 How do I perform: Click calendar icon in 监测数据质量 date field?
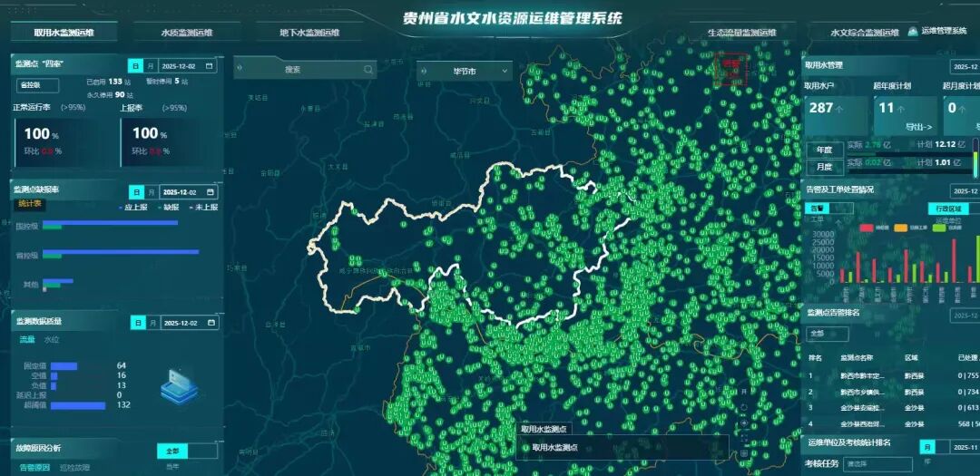(211, 323)
